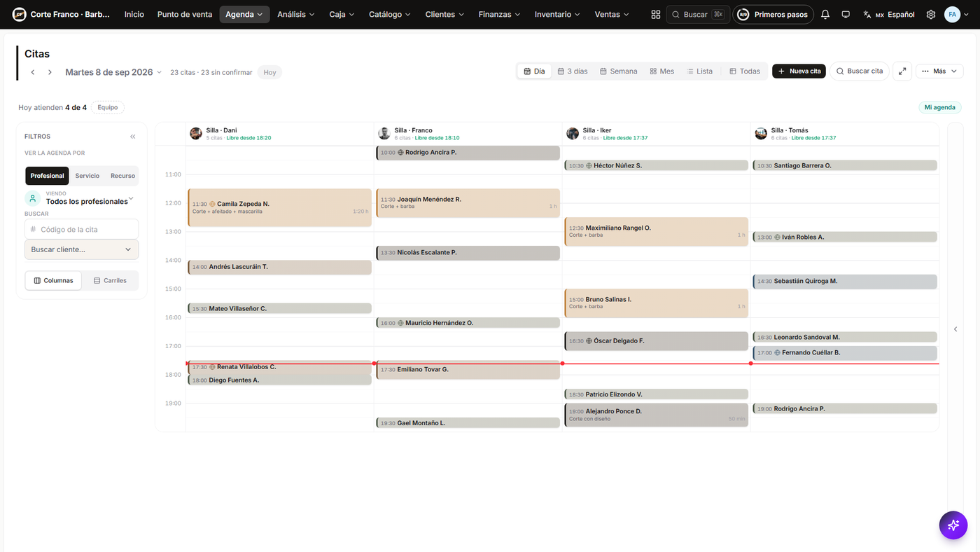This screenshot has height=552, width=980.
Task: Switch to 3 días view
Action: [x=573, y=71]
